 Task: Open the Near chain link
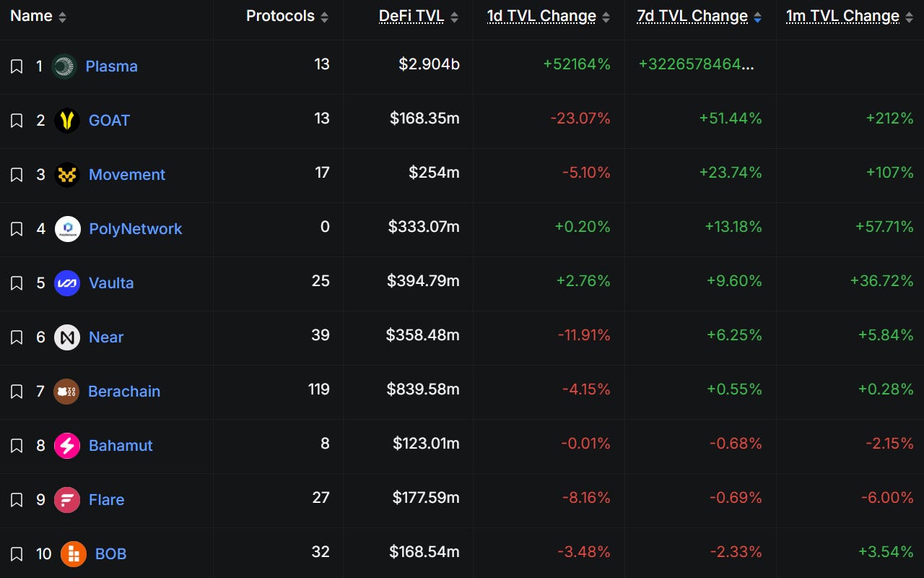click(x=106, y=337)
